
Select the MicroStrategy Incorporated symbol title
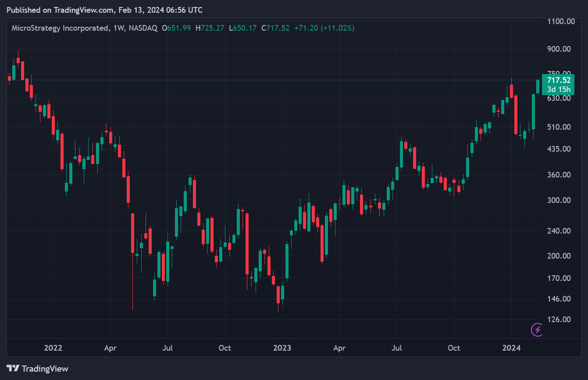coord(60,28)
